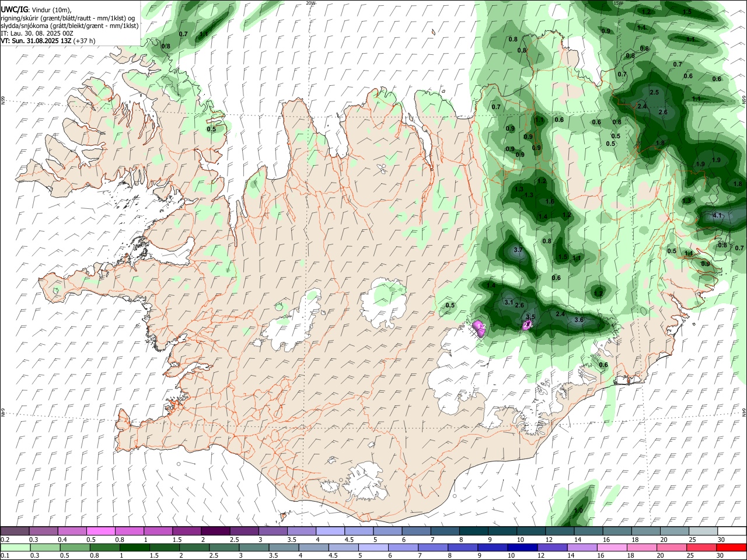Click the 'slydda/snjókoma' description line

[x=69, y=26]
